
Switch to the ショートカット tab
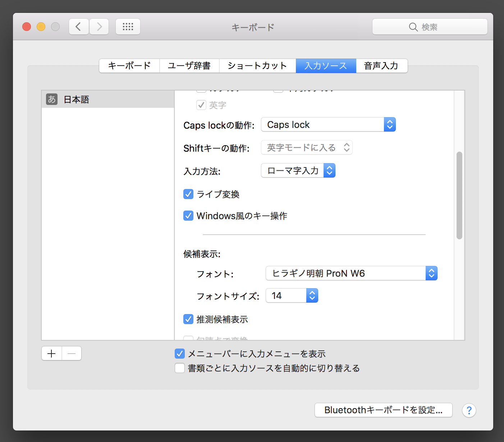tap(257, 65)
